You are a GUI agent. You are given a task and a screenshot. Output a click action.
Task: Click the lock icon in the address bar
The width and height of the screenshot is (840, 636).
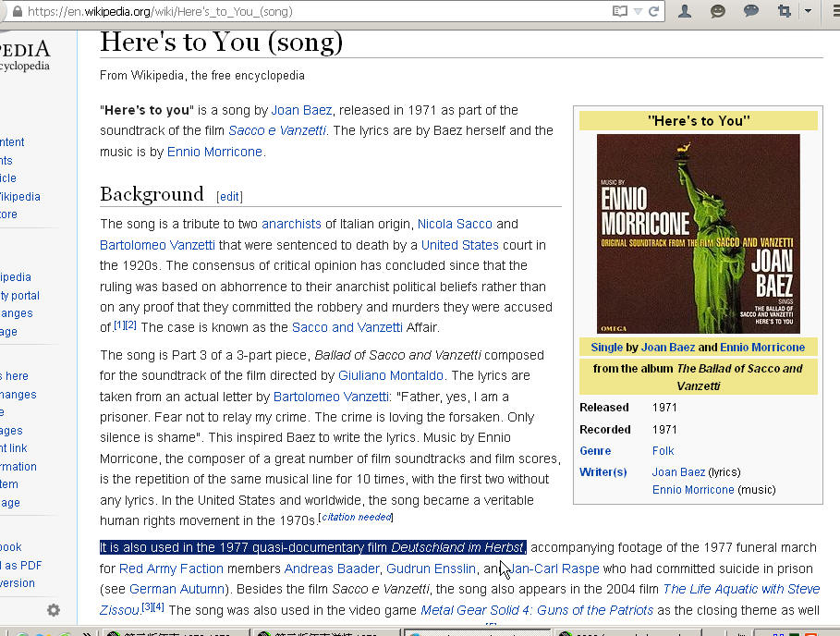point(18,11)
